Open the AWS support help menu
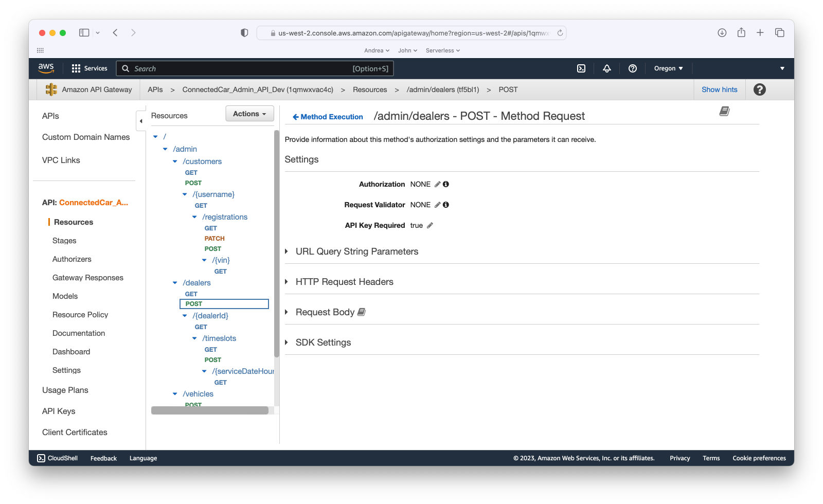 (x=633, y=68)
